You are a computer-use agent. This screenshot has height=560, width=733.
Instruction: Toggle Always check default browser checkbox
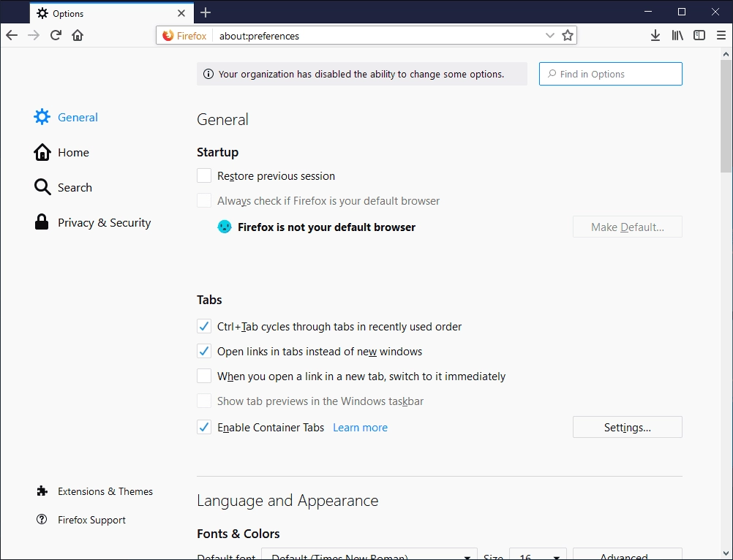pyautogui.click(x=204, y=201)
